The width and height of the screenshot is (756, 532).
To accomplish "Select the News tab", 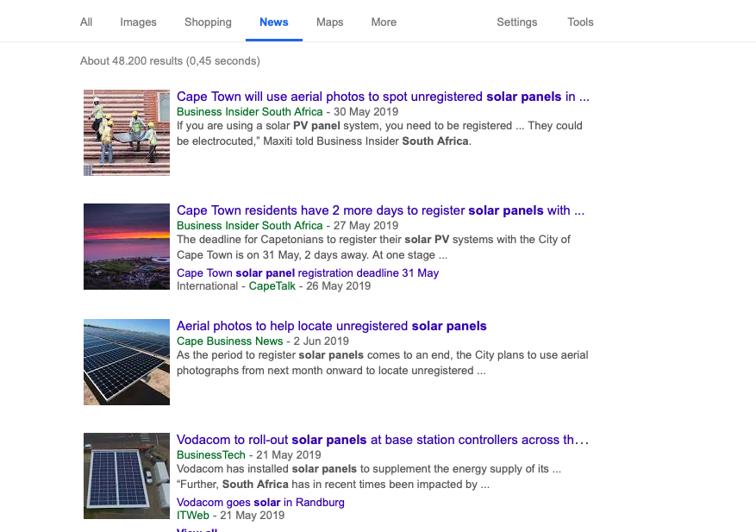I will [x=274, y=22].
